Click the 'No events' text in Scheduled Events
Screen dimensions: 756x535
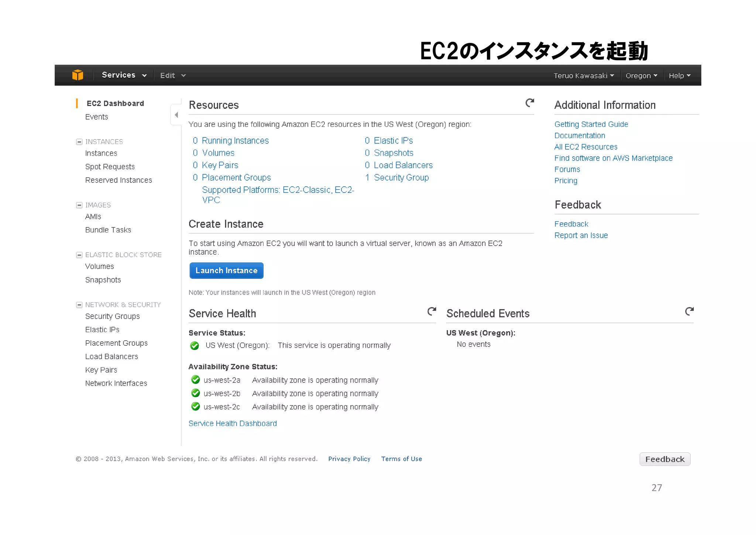click(474, 344)
